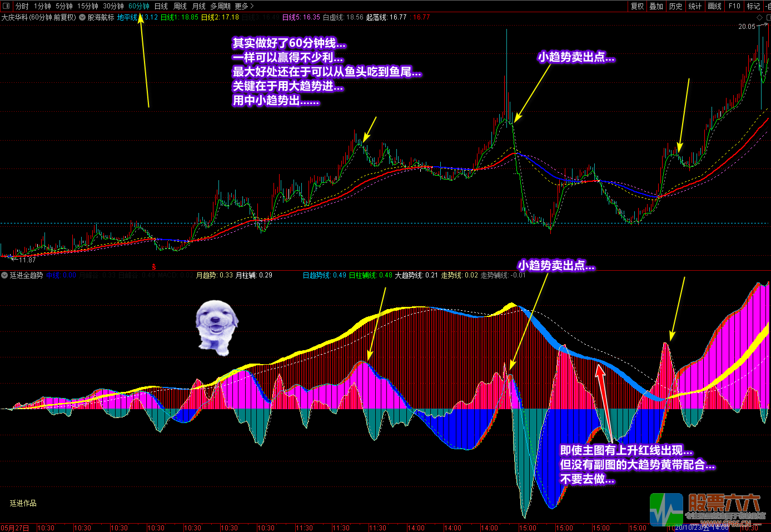Image resolution: width=771 pixels, height=532 pixels.
Task: Click the 起落线: 16.77 indicator label
Action: tap(386, 17)
